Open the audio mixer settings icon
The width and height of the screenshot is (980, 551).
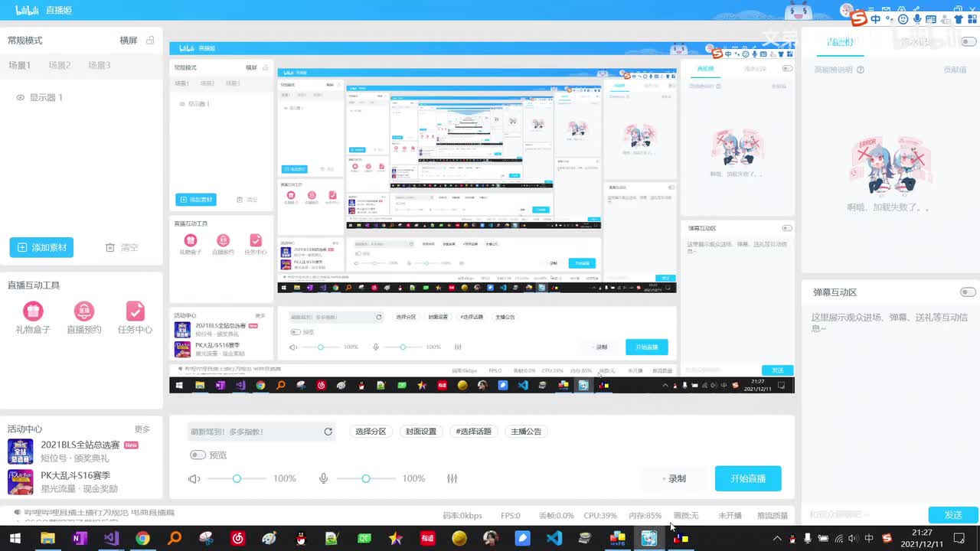click(452, 478)
